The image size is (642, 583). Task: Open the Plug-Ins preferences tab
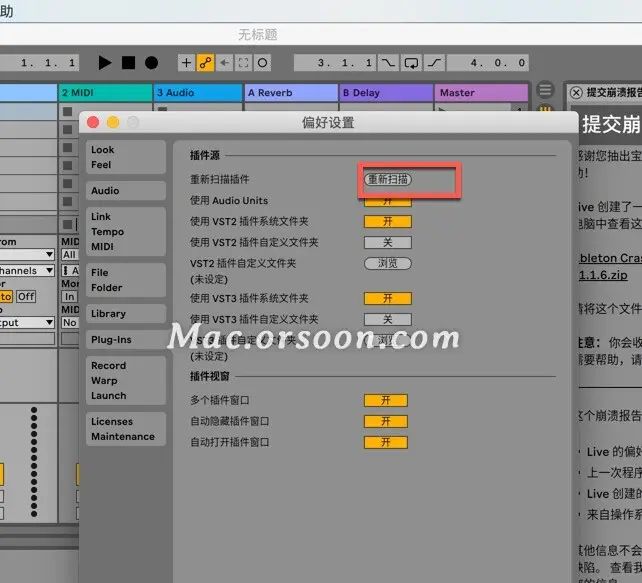coord(126,340)
